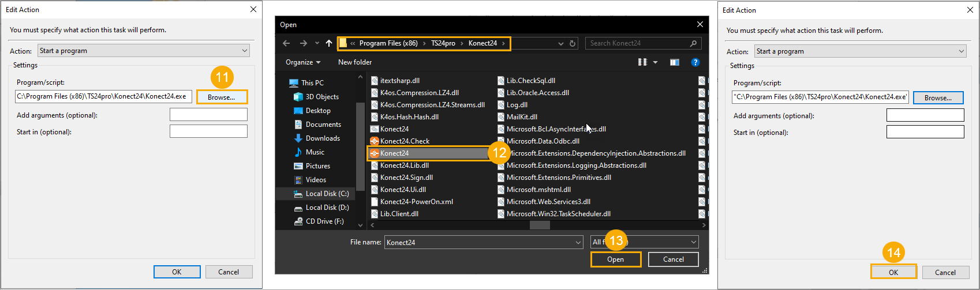Select the highlighted Konect24 application
Image resolution: width=980 pixels, height=290 pixels.
(429, 153)
